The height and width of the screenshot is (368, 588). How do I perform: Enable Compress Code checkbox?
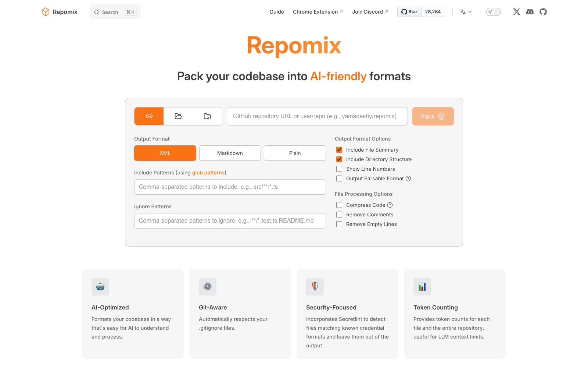[x=339, y=205]
